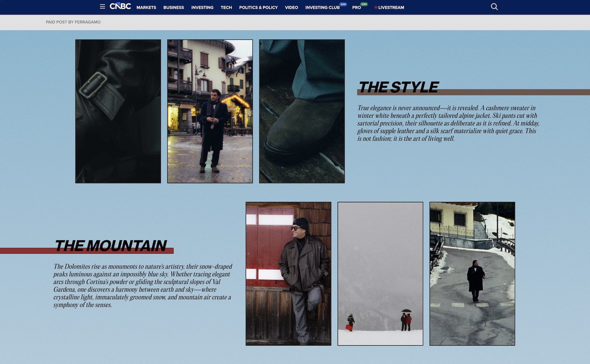Click the green JOIN badge above PRO

pyautogui.click(x=364, y=4)
